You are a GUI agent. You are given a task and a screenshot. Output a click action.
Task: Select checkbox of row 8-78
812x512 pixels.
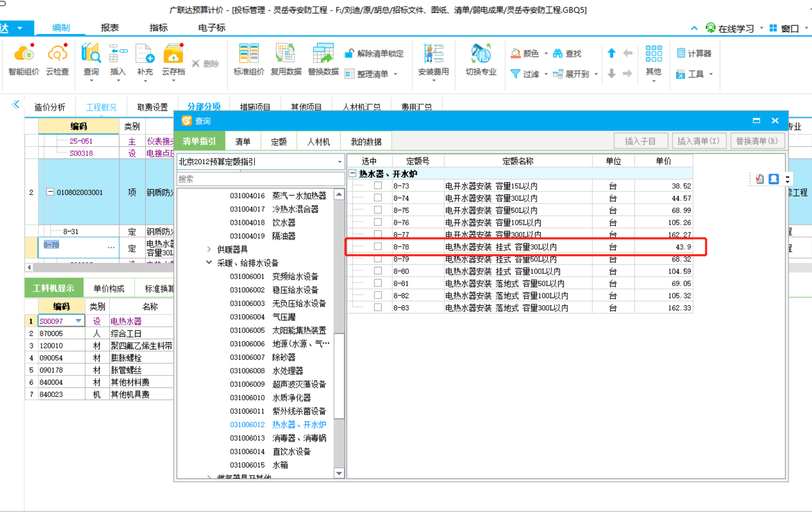(x=378, y=246)
